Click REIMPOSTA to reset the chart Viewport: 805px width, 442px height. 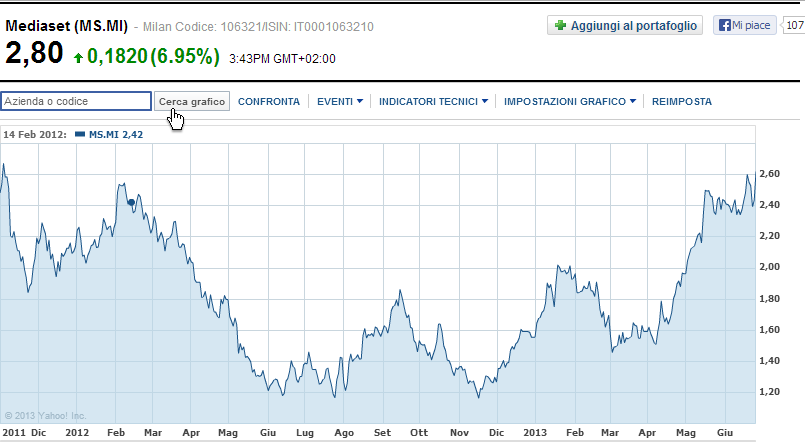click(682, 101)
